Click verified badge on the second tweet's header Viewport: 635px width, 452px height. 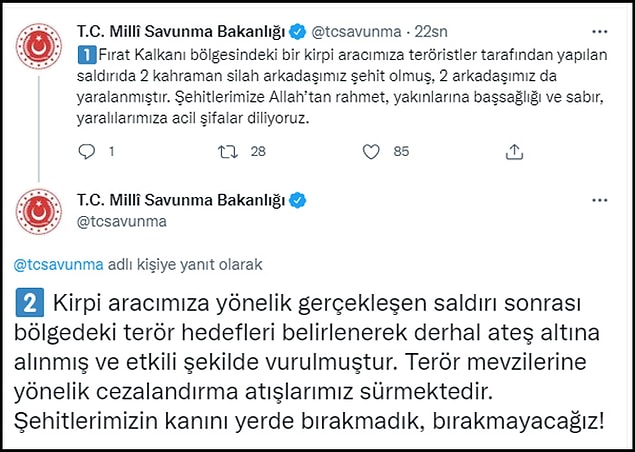298,200
